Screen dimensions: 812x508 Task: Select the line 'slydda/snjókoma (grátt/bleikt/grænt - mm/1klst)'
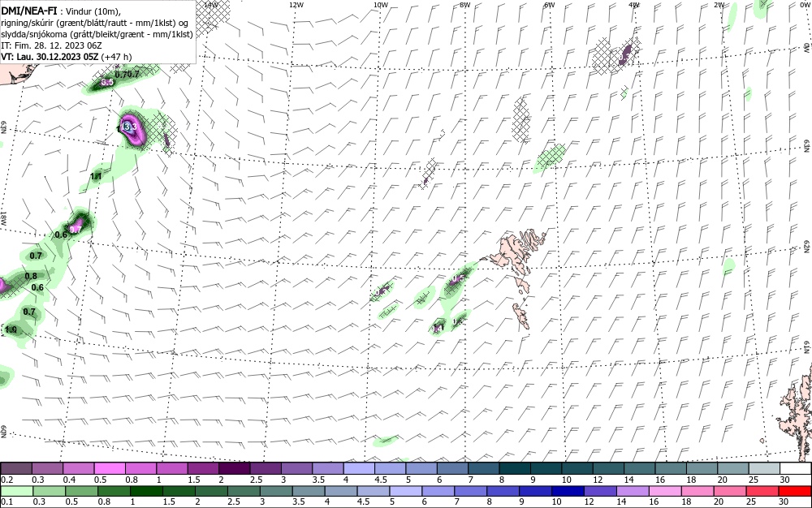(x=97, y=34)
